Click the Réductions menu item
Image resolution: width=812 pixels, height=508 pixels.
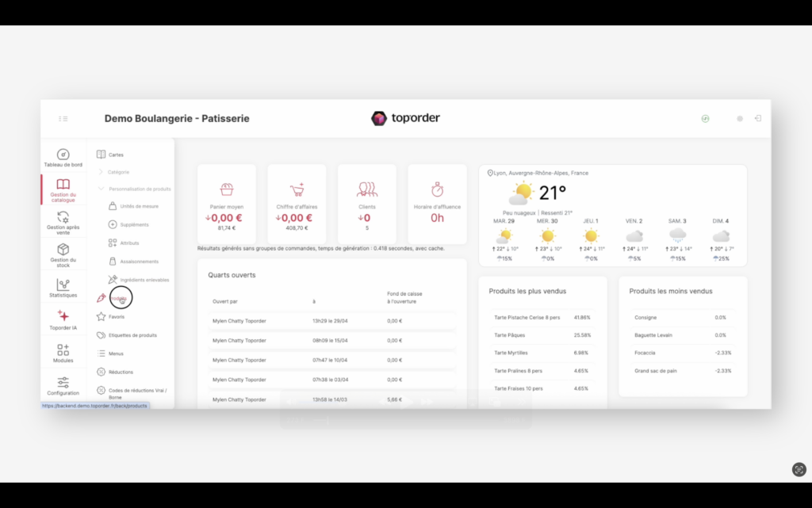(121, 372)
